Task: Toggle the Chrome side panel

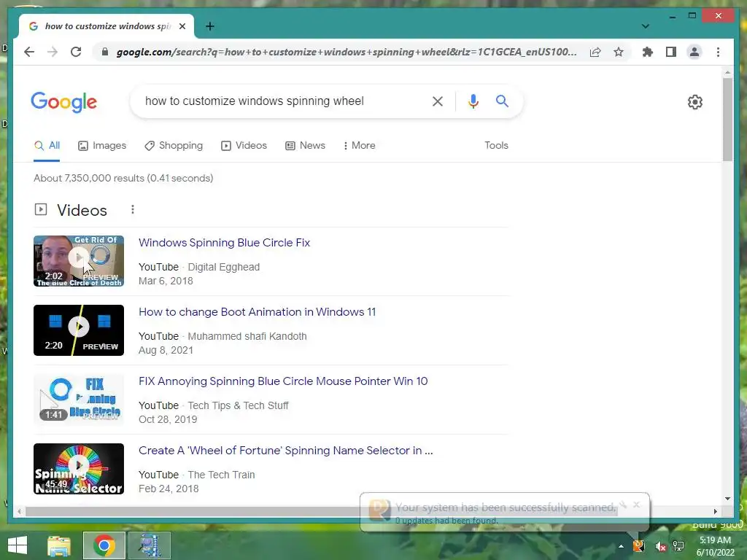Action: pos(671,52)
